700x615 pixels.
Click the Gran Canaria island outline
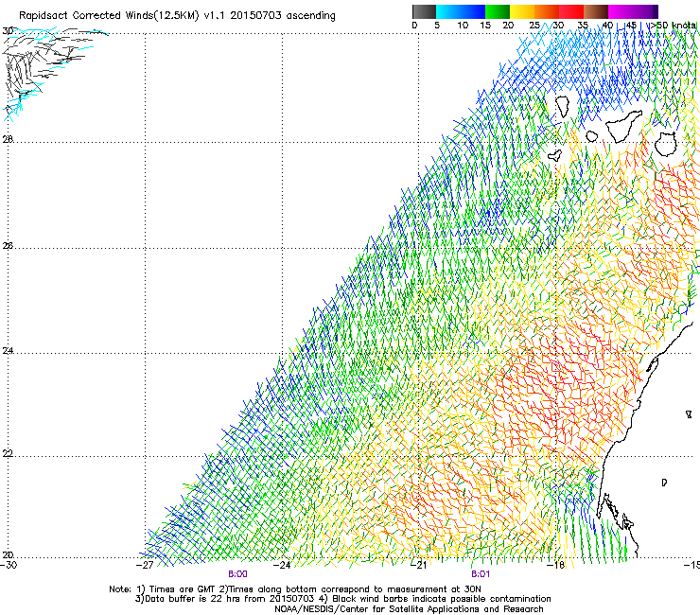tap(666, 144)
